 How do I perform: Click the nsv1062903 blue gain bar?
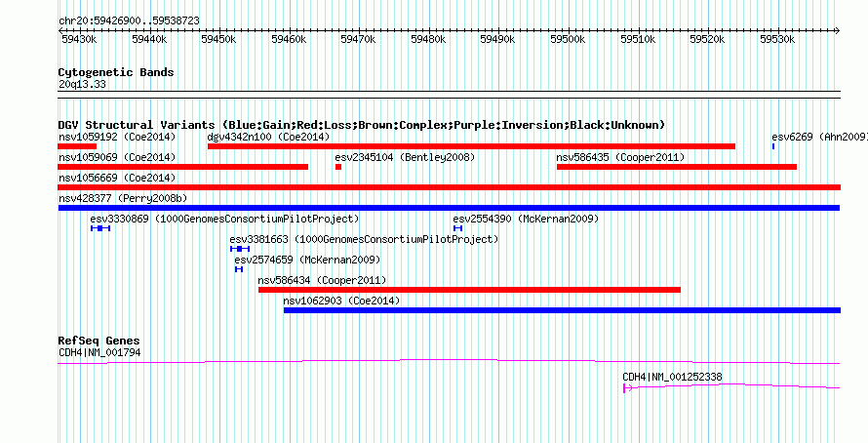click(x=562, y=310)
